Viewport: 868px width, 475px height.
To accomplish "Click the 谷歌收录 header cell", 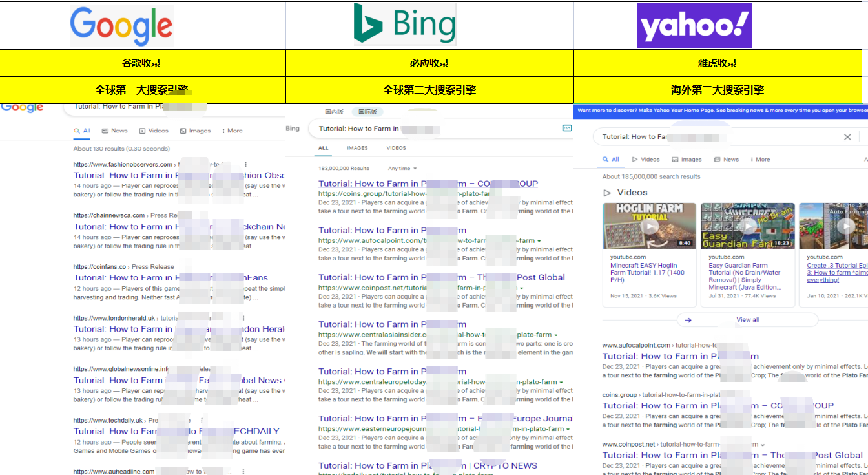I will point(143,63).
